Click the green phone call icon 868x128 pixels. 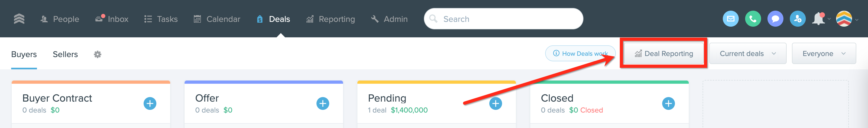[753, 19]
